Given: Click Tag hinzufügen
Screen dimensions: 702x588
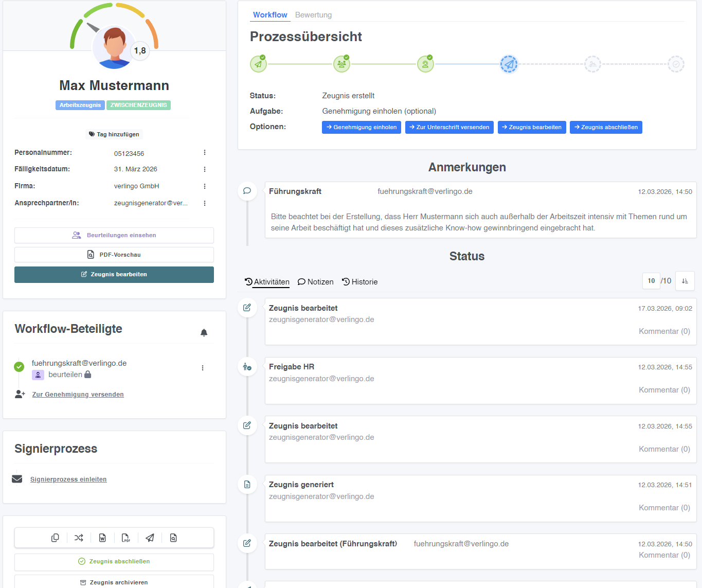Looking at the screenshot, I should pos(114,134).
